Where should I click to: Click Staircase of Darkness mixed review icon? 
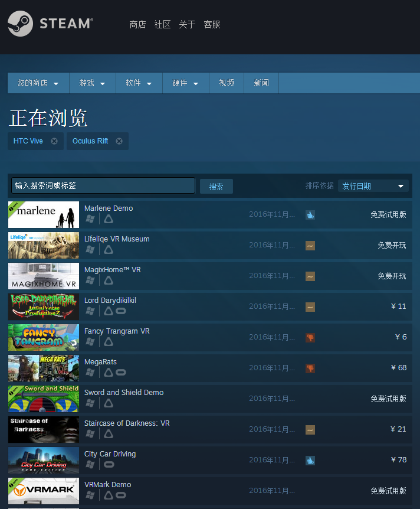pyautogui.click(x=310, y=430)
